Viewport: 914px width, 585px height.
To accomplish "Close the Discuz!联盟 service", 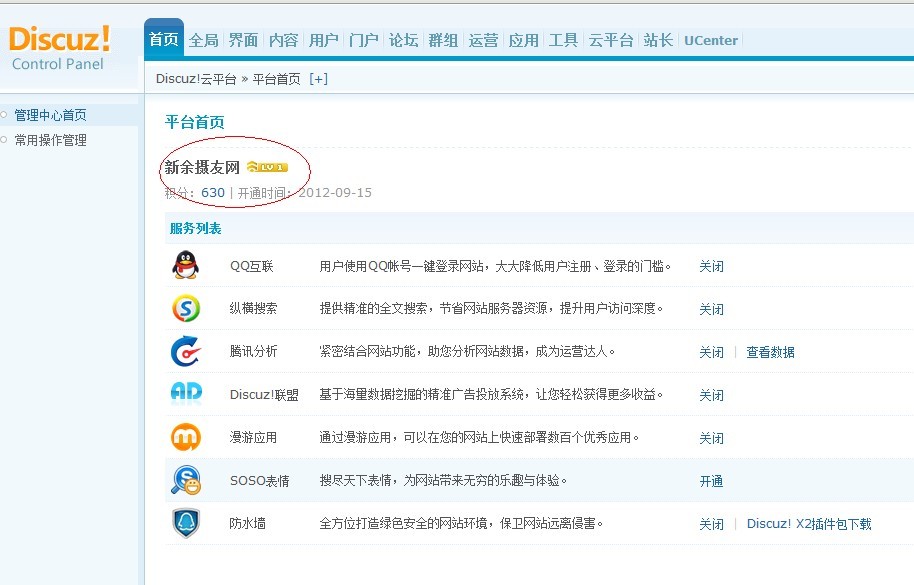I will [x=711, y=396].
